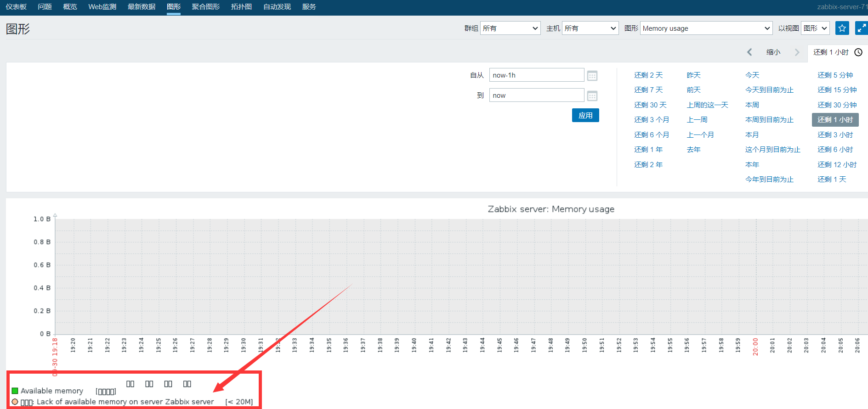Select 本月 this month link
Screen dimensions: 868x409
tap(752, 134)
